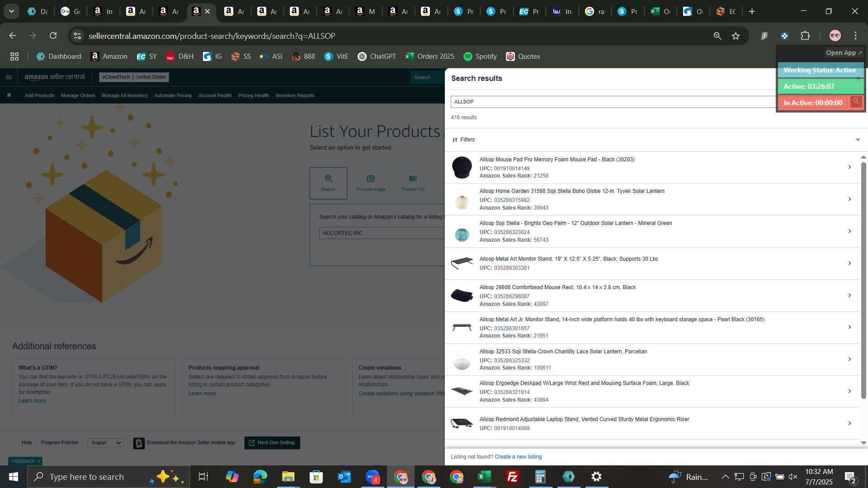Viewport: 868px width, 488px height.
Task: Select the Product IDs barcode option
Action: point(413,183)
